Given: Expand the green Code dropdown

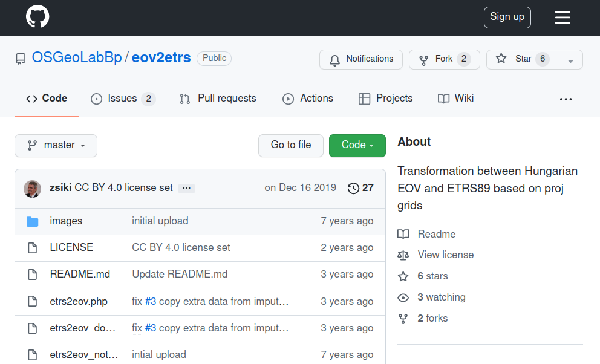Looking at the screenshot, I should [x=357, y=145].
